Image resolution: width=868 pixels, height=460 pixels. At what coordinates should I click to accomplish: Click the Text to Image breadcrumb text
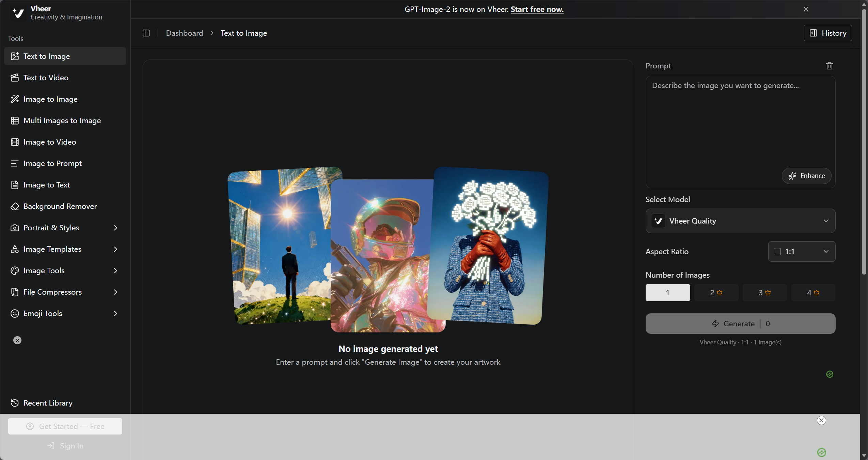pyautogui.click(x=244, y=33)
